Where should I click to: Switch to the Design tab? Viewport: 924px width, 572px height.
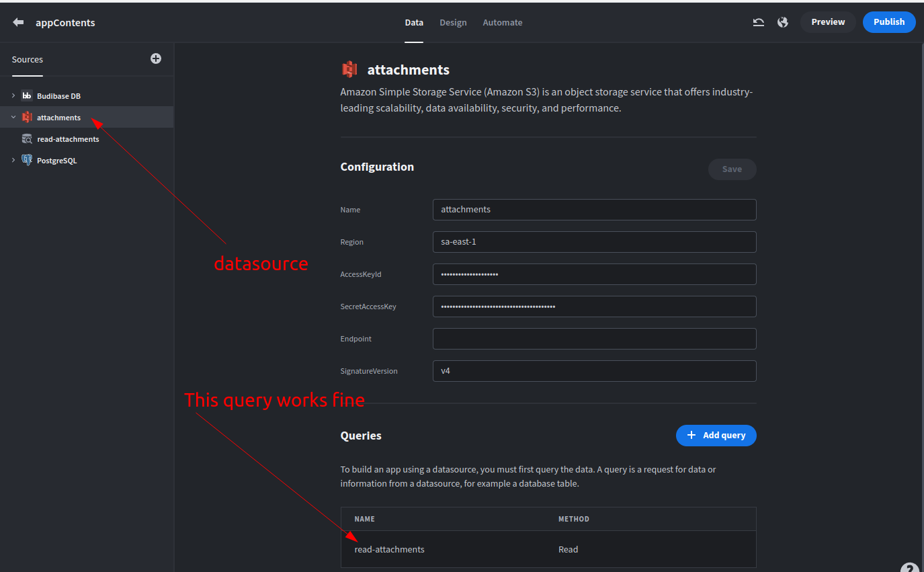453,22
